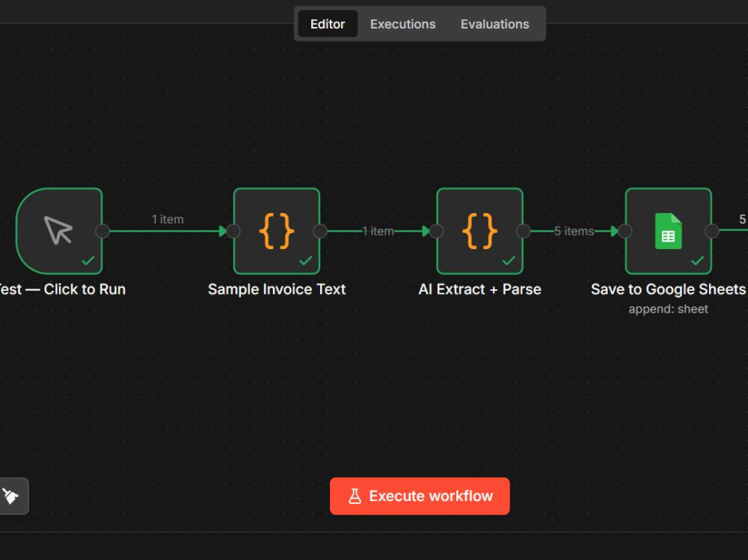Click success checkmark on Sample Invoice Text
Screen dimensions: 748x560
tap(305, 260)
